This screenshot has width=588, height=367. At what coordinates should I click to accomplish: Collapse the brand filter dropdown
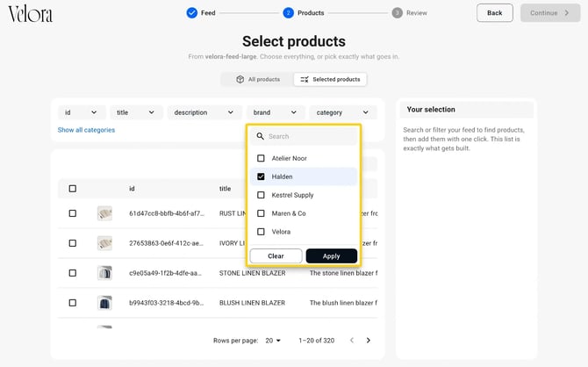[276, 112]
